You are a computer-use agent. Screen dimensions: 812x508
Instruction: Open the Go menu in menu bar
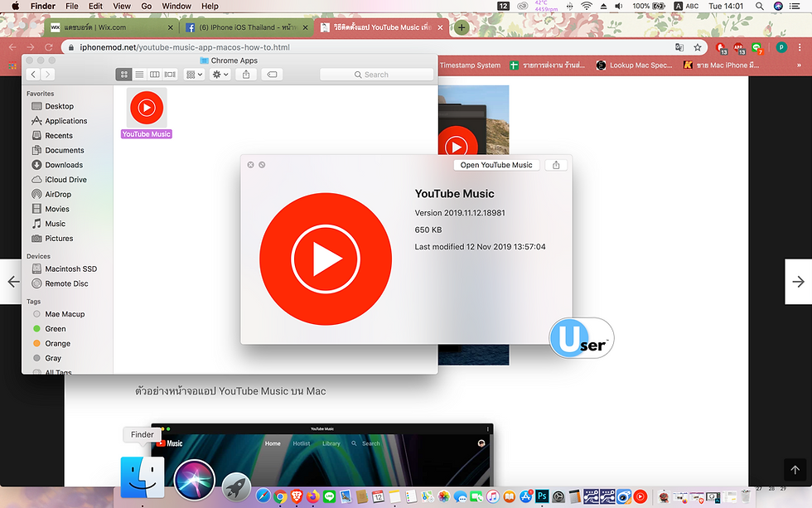[x=147, y=6]
